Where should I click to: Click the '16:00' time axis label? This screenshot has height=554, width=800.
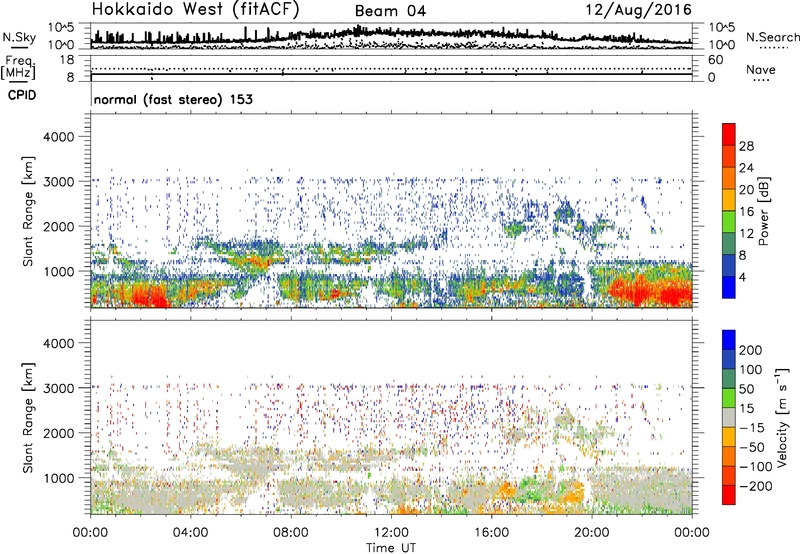[x=491, y=533]
